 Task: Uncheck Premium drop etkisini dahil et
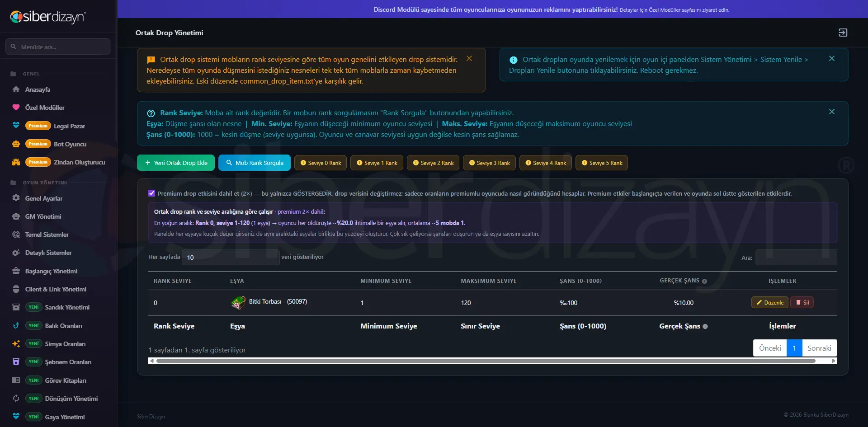coord(152,193)
